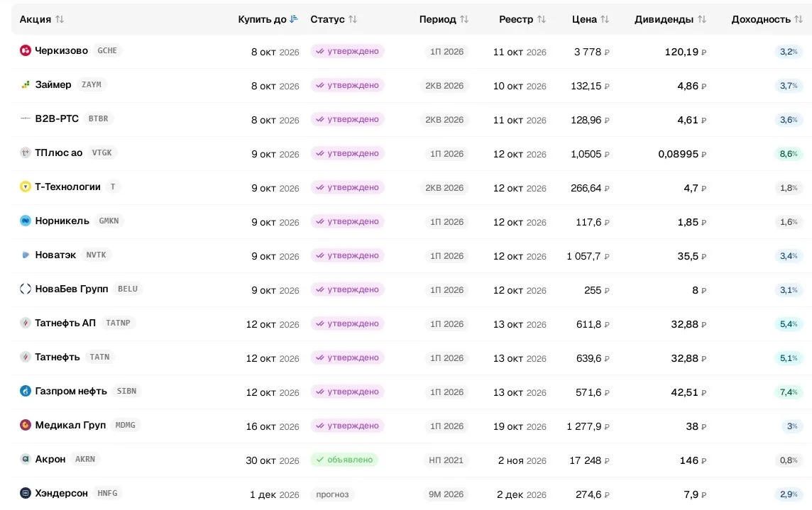Viewport: 812px width, 510px height.
Task: Click the SIBN ticker badge
Action: point(127,391)
